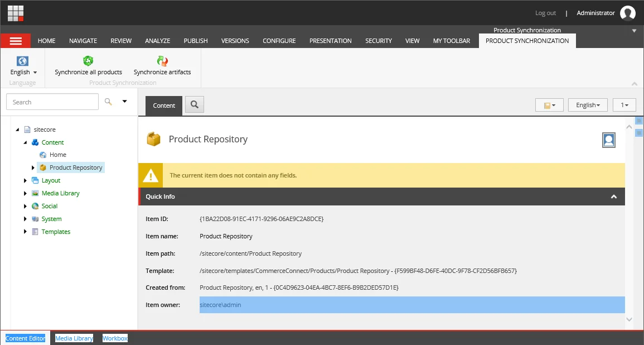Switch to the HOME ribbon tab
Image resolution: width=644 pixels, height=345 pixels.
coord(46,41)
